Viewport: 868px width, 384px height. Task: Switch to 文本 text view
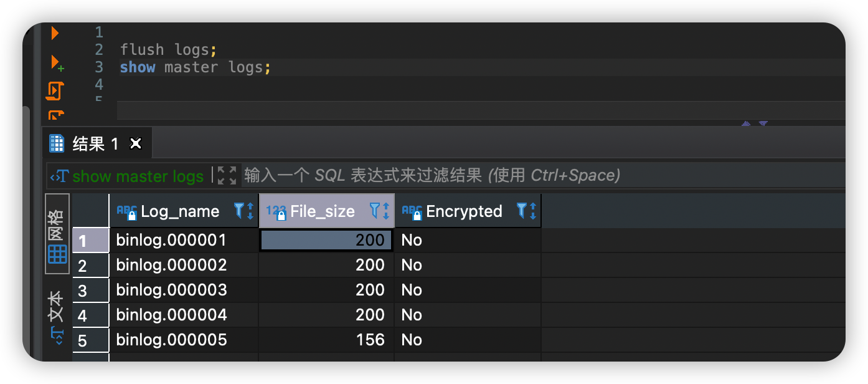point(57,317)
